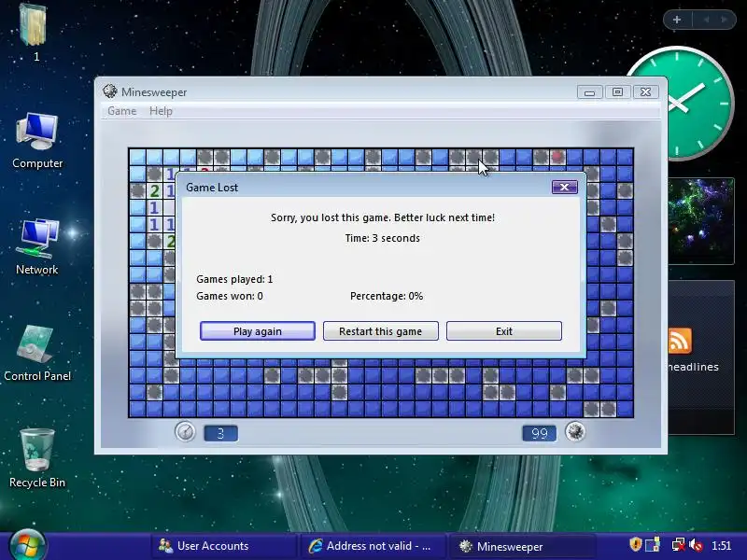Click the timer value 3 display

(x=220, y=433)
